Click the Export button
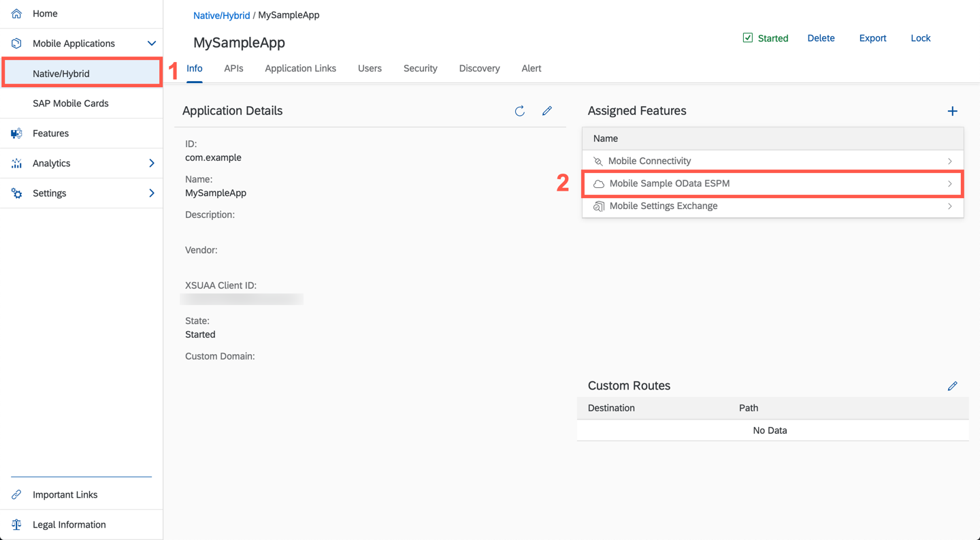Screen dimensions: 980x540 [872, 38]
